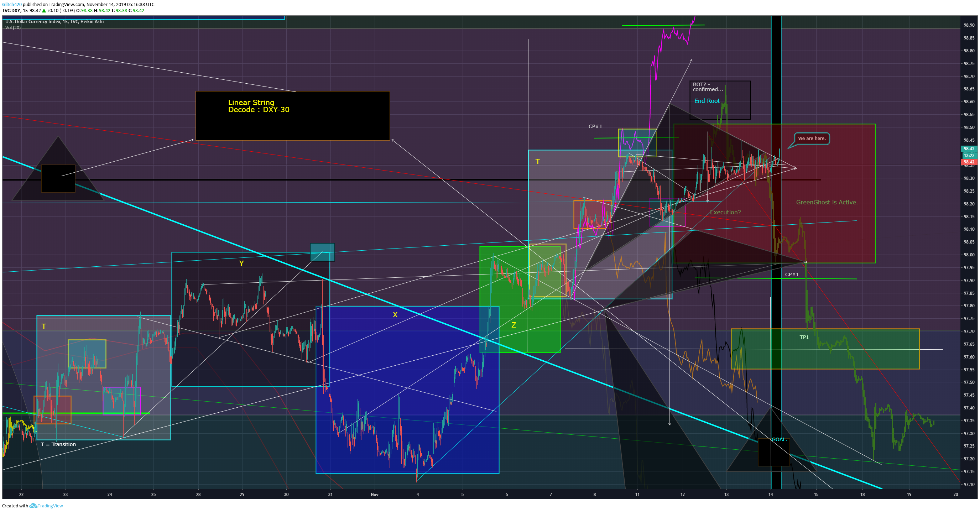Screen dimensions: 980x512
Task: Click the 98.50 price axis label
Action: point(969,127)
